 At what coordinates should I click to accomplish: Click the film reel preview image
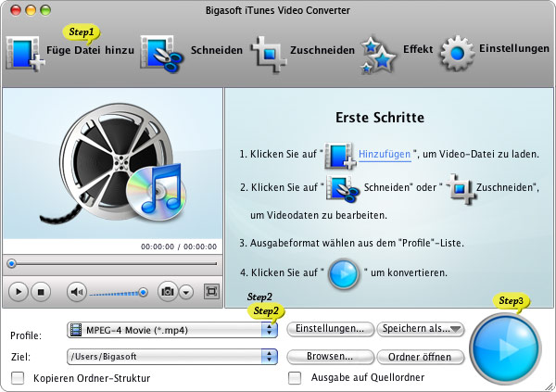coord(113,163)
